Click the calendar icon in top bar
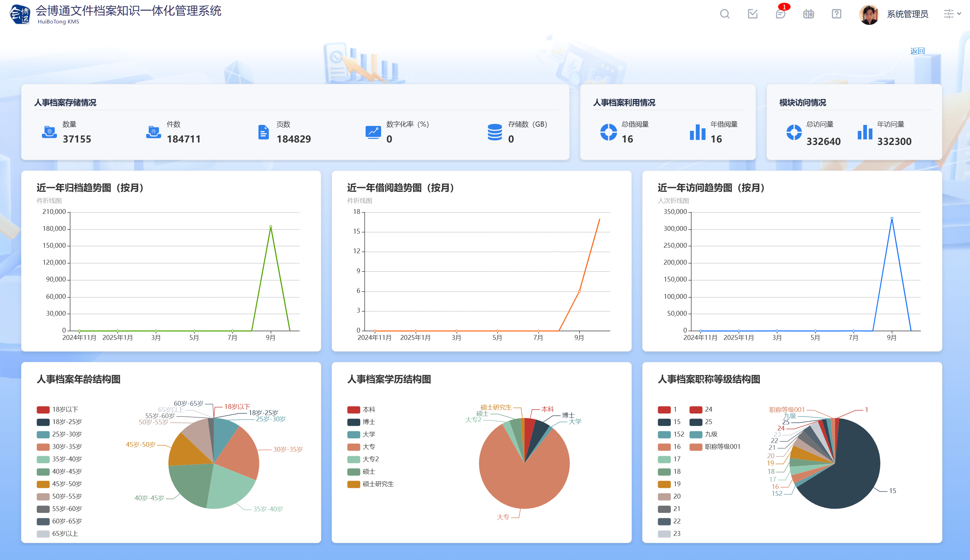The height and width of the screenshot is (560, 970). point(809,14)
